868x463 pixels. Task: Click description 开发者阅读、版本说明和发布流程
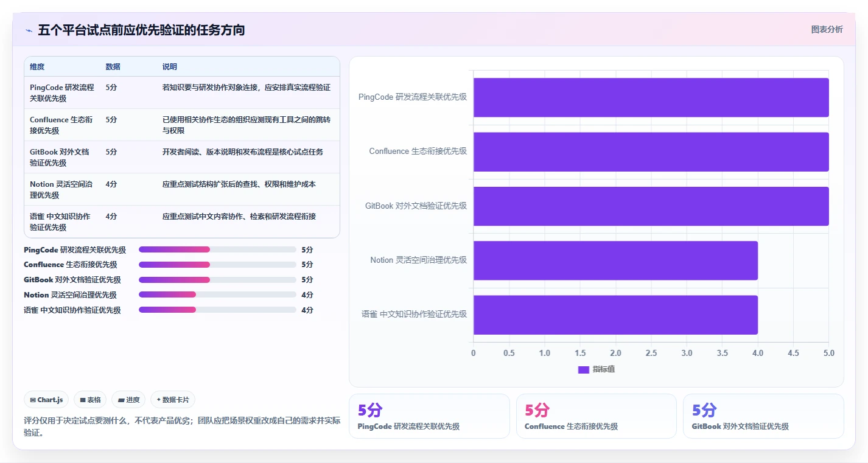coord(243,151)
